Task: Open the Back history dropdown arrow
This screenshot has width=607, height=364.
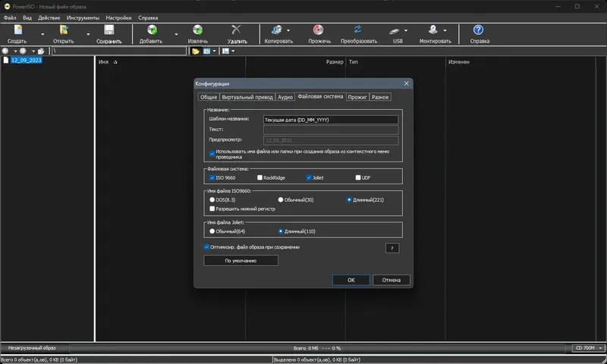Action: coord(15,51)
